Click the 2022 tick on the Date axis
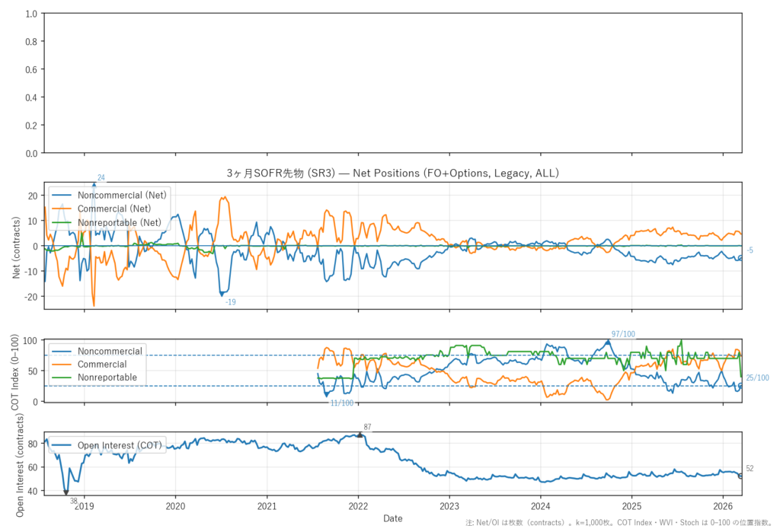The width and height of the screenshot is (780, 532). pyautogui.click(x=359, y=505)
